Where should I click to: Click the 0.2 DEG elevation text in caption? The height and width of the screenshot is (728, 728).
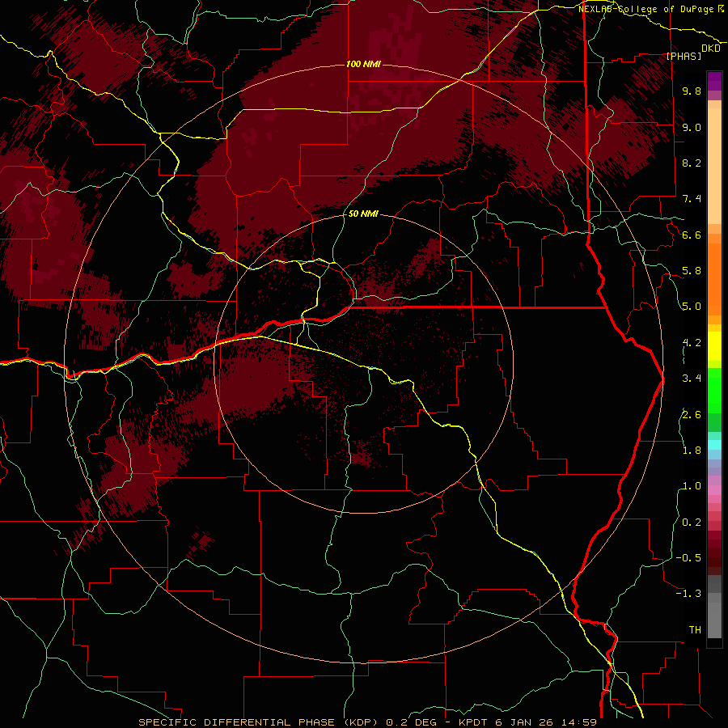coord(412,722)
